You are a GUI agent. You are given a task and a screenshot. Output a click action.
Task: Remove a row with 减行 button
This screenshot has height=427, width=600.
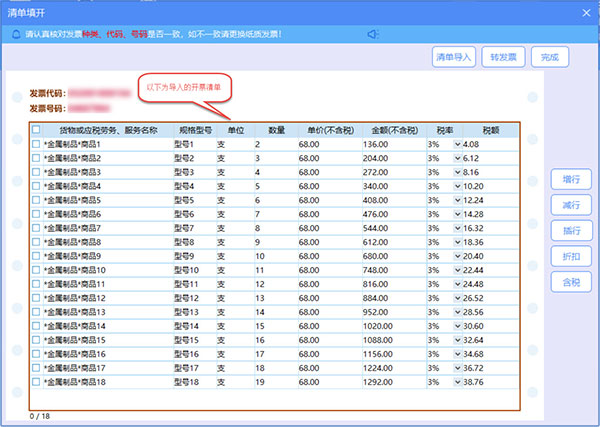pos(572,205)
